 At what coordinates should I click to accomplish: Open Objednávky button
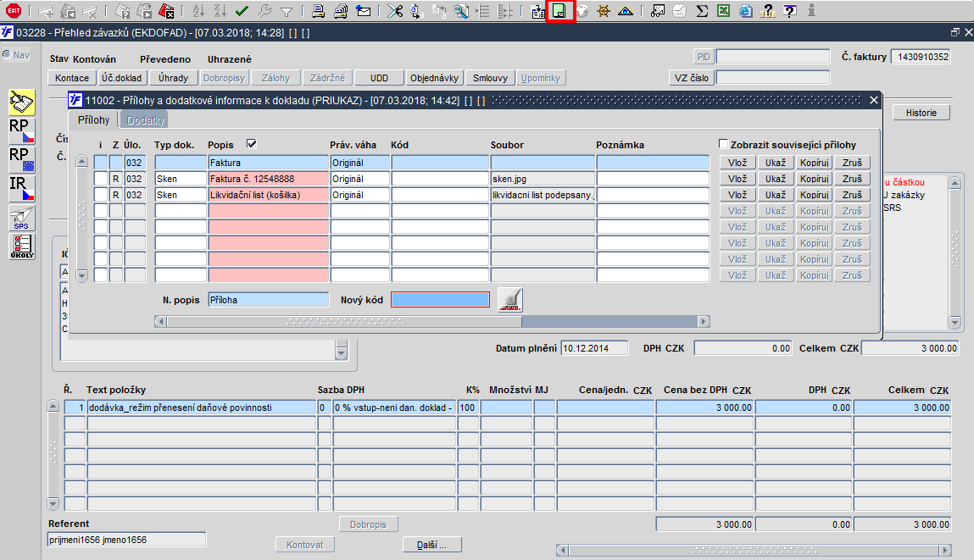tap(434, 78)
